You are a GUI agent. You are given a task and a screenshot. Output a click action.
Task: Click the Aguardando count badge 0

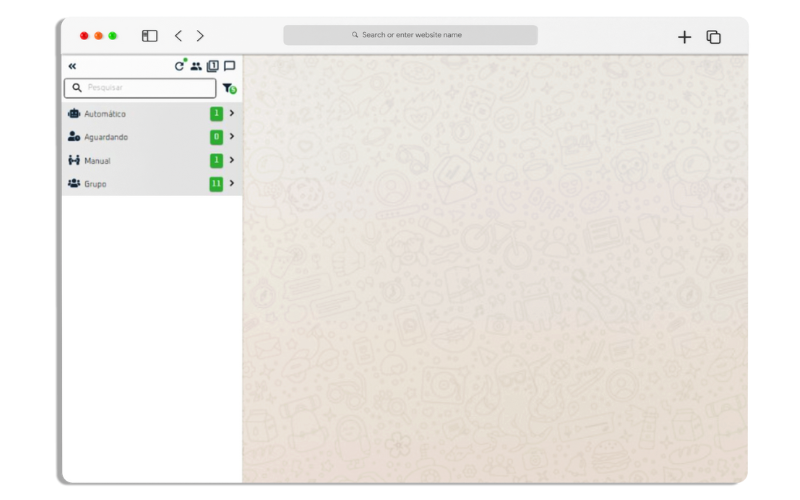pyautogui.click(x=216, y=137)
